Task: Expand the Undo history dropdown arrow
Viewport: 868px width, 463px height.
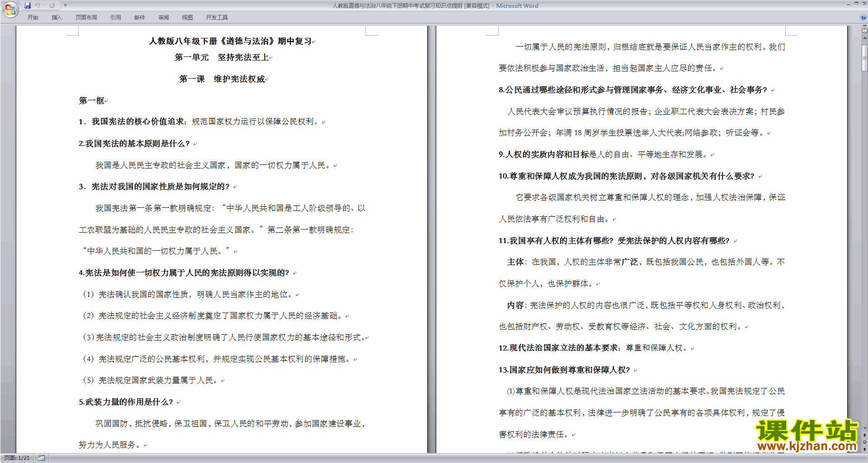Action: point(44,5)
